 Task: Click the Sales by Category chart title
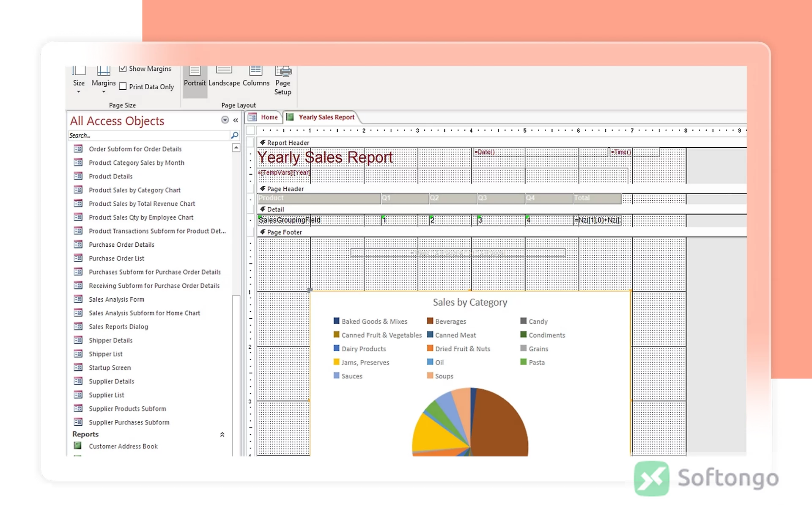(x=470, y=302)
